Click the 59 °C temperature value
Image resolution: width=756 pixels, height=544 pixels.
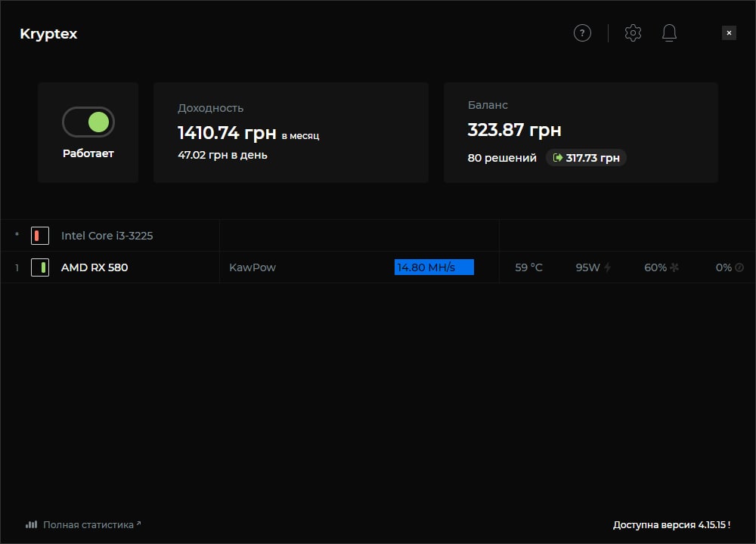[528, 267]
